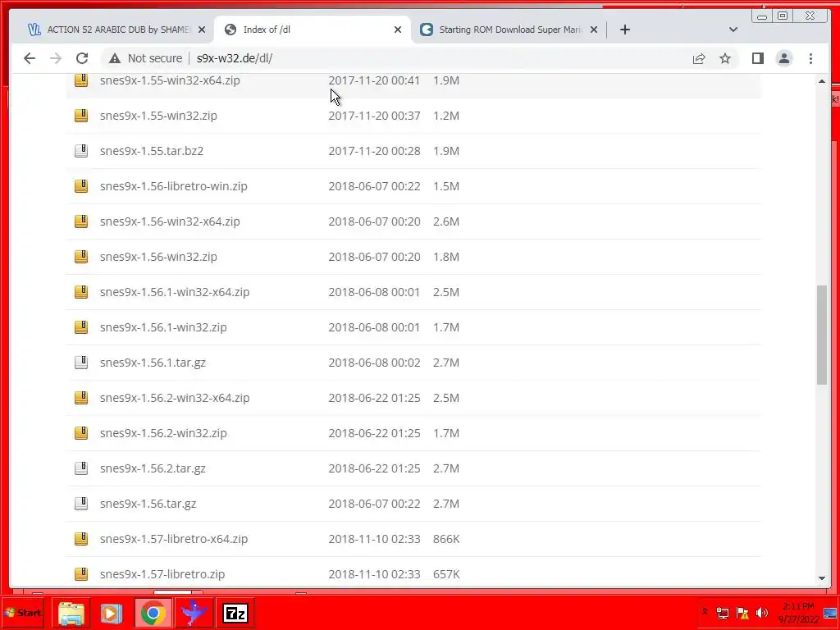Screen dimensions: 840x630
Task: Expand the tab search chevron
Action: 733,30
